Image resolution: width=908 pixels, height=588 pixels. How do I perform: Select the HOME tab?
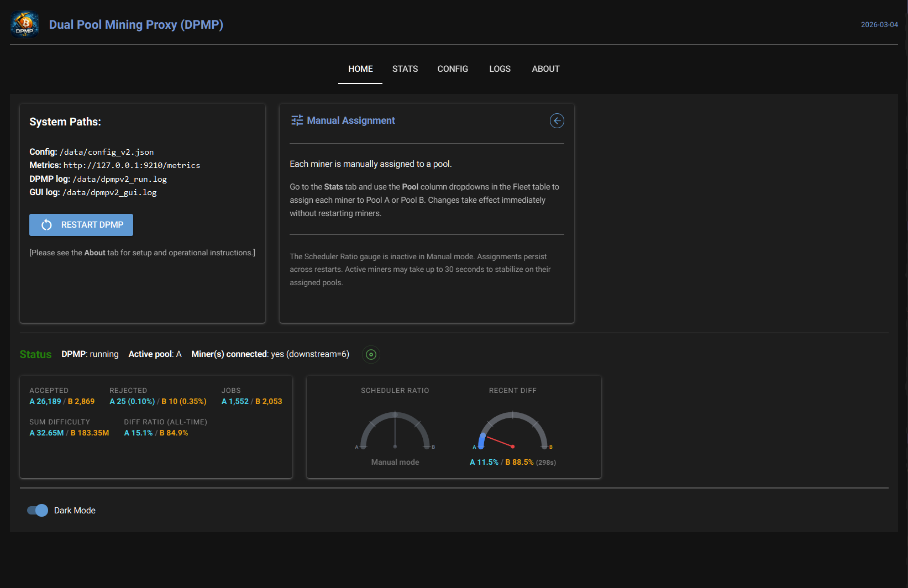point(360,69)
